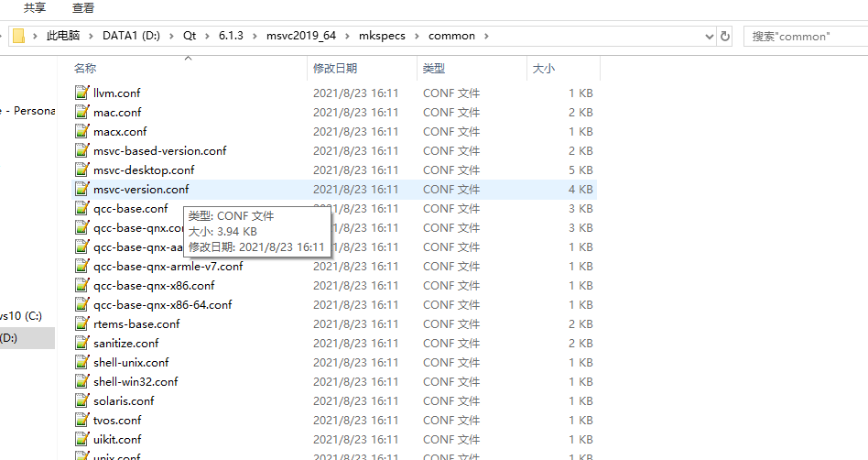Navigate to 此电脑 in breadcrumb
The image size is (868, 460).
coord(63,36)
